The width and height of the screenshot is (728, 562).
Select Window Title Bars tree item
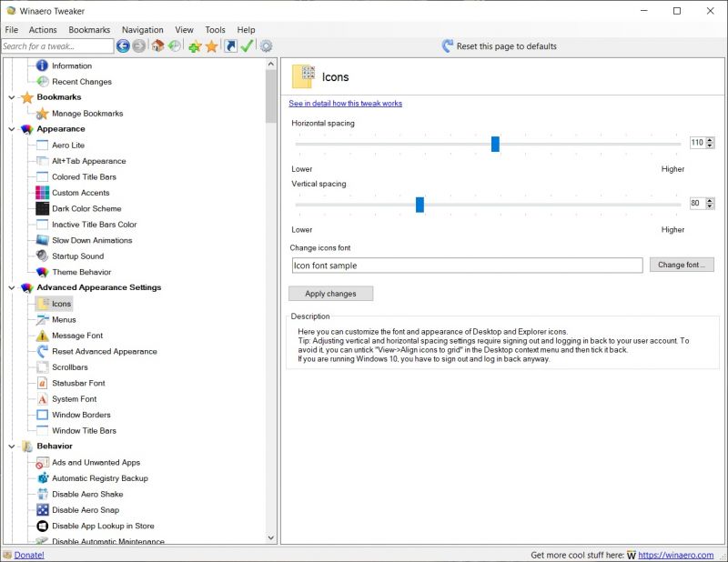(x=84, y=431)
